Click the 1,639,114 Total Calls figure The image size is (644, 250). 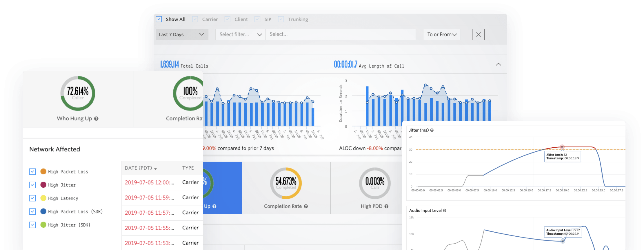click(170, 64)
